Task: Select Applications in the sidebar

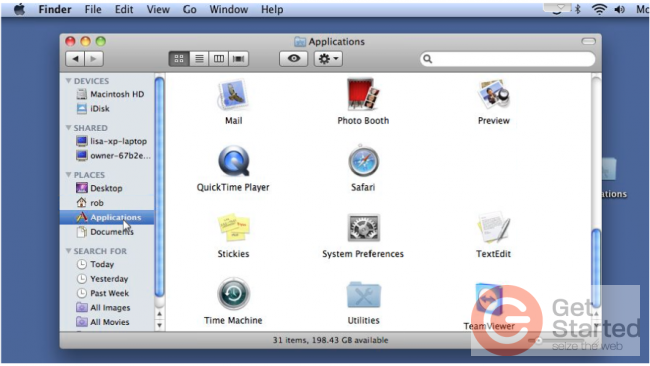Action: pyautogui.click(x=107, y=217)
